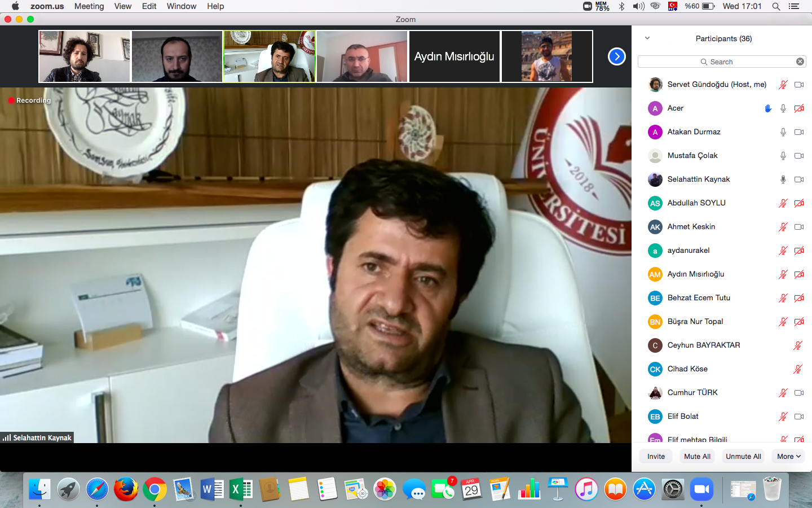812x508 pixels.
Task: Open Messages from the Dock
Action: tap(414, 489)
